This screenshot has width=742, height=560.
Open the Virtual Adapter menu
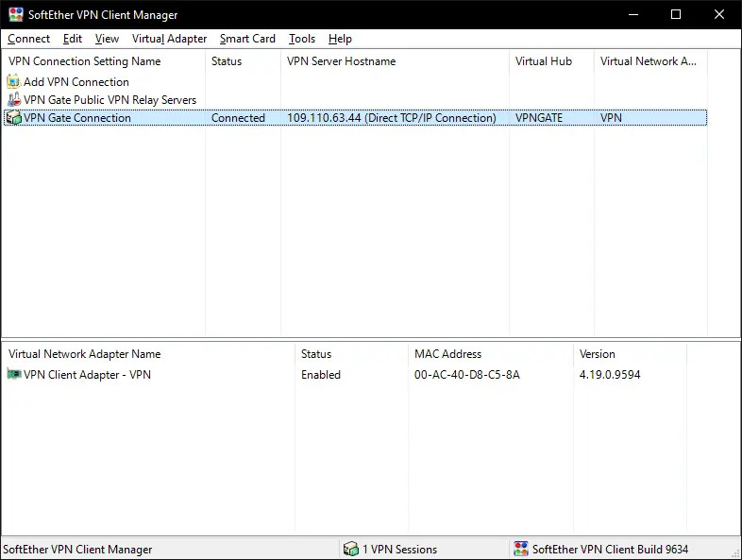click(169, 39)
